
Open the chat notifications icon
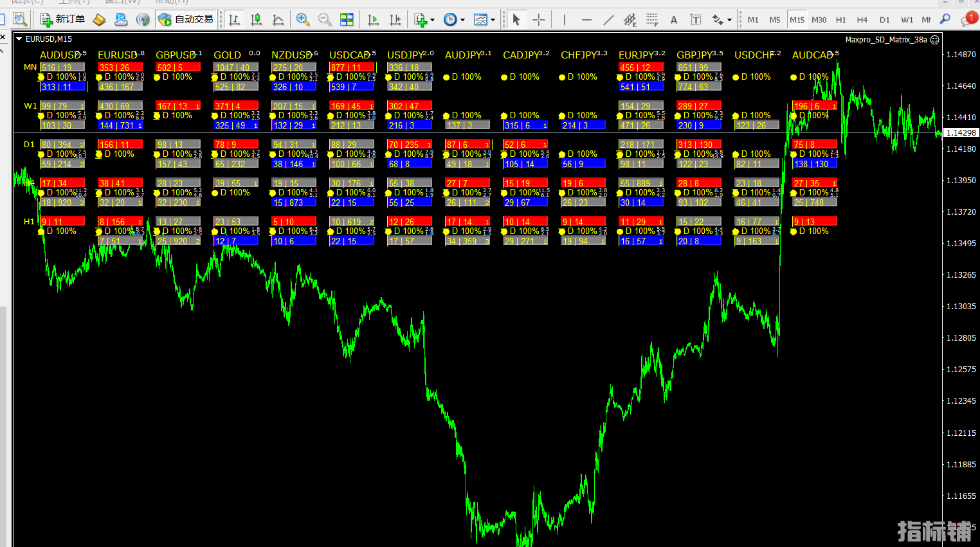tap(968, 20)
